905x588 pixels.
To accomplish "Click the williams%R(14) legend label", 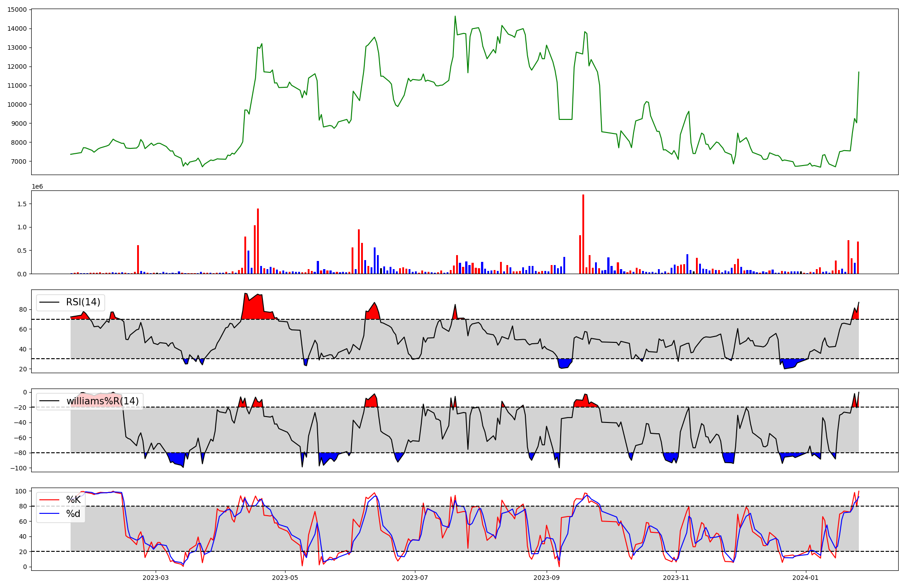I will pos(102,401).
